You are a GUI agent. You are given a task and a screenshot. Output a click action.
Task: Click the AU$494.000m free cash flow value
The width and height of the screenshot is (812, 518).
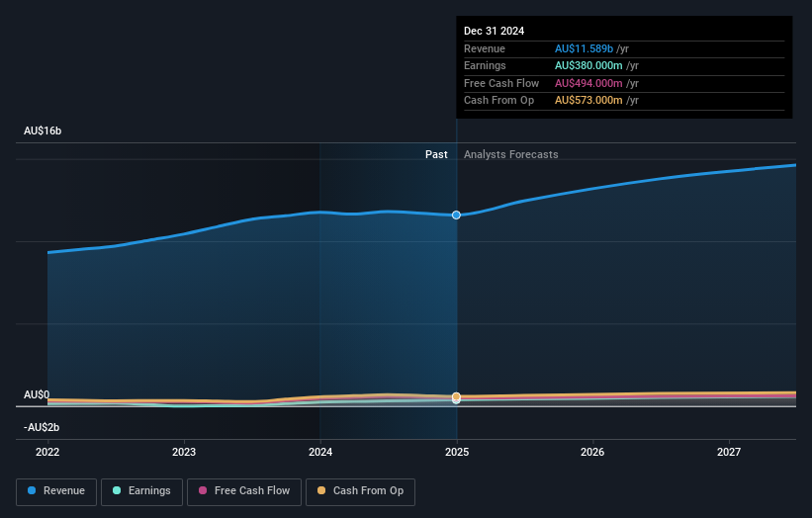pyautogui.click(x=588, y=83)
